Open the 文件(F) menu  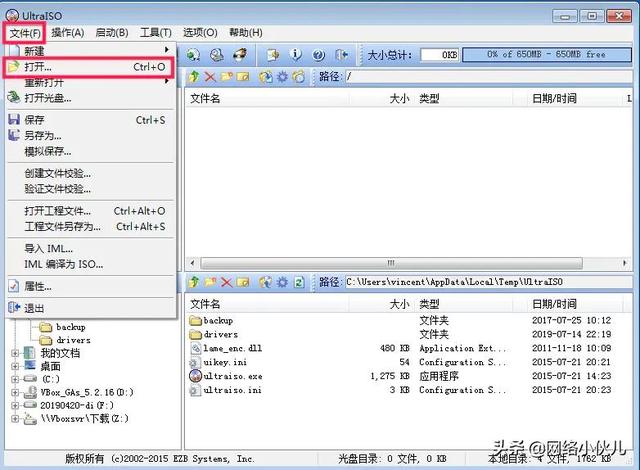click(x=24, y=33)
